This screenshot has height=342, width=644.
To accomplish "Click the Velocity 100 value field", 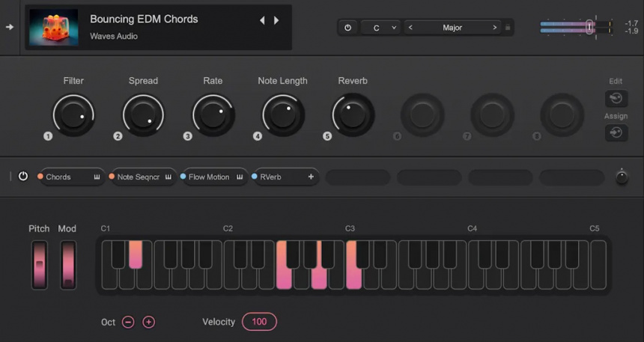I will [x=259, y=322].
